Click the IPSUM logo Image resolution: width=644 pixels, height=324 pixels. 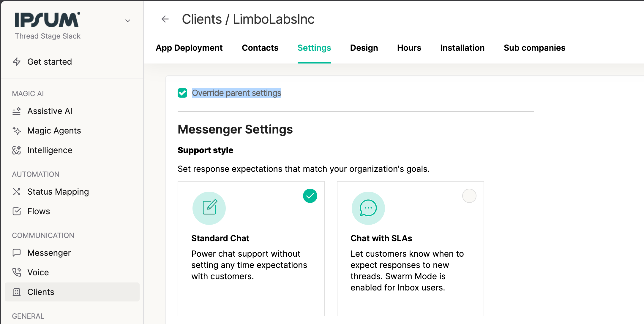pyautogui.click(x=48, y=20)
